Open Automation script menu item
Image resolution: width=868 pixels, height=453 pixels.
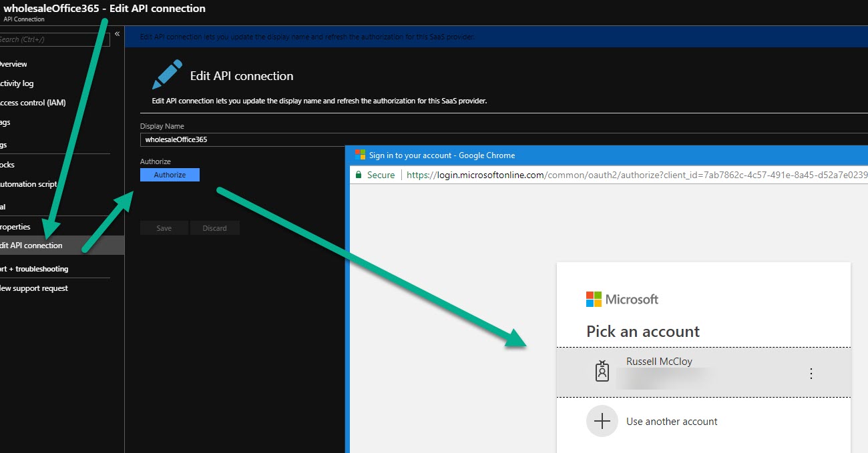(29, 184)
